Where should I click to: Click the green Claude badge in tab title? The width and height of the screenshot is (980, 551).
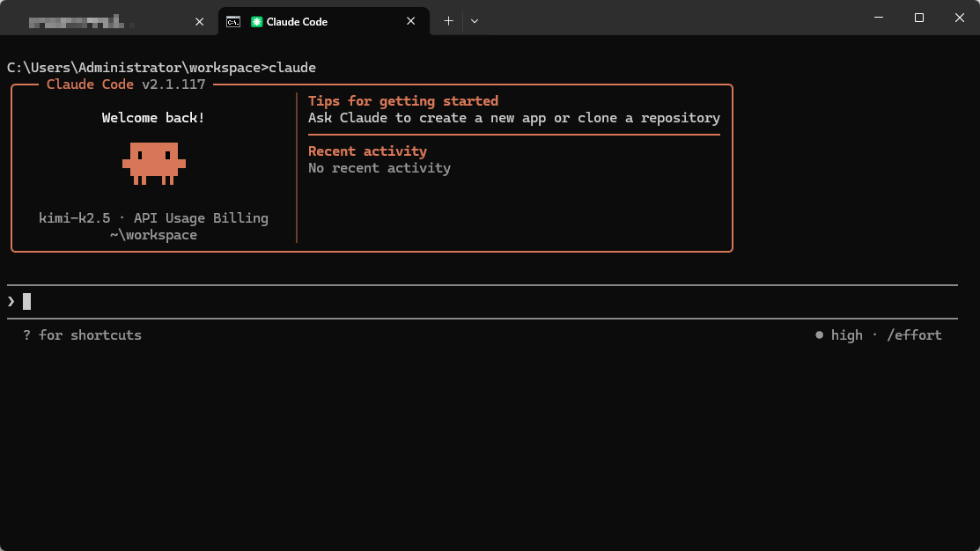256,21
